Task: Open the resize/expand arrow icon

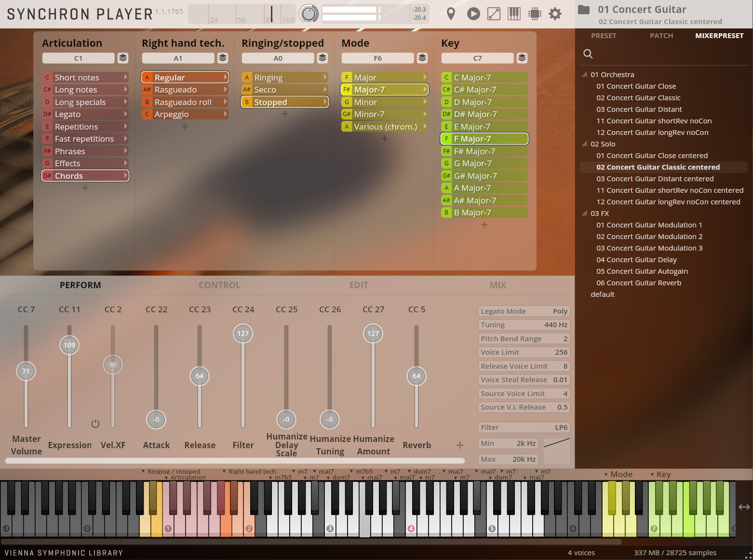Action: (493, 13)
